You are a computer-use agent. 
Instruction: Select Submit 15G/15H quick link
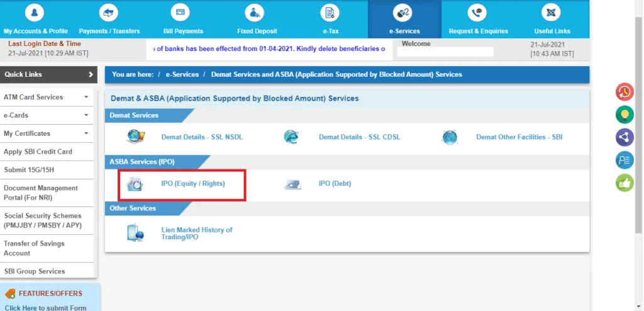coord(29,170)
